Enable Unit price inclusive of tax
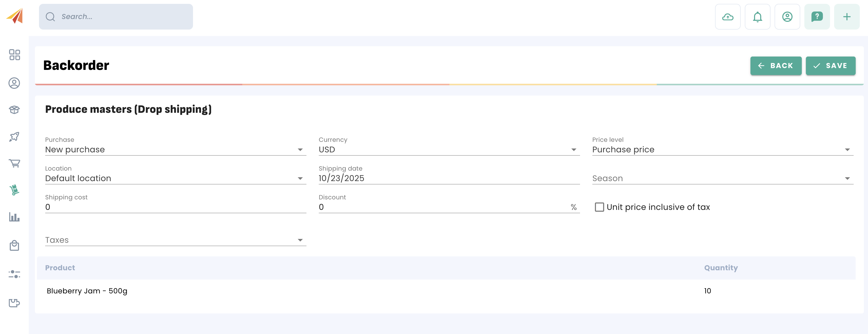 click(599, 207)
